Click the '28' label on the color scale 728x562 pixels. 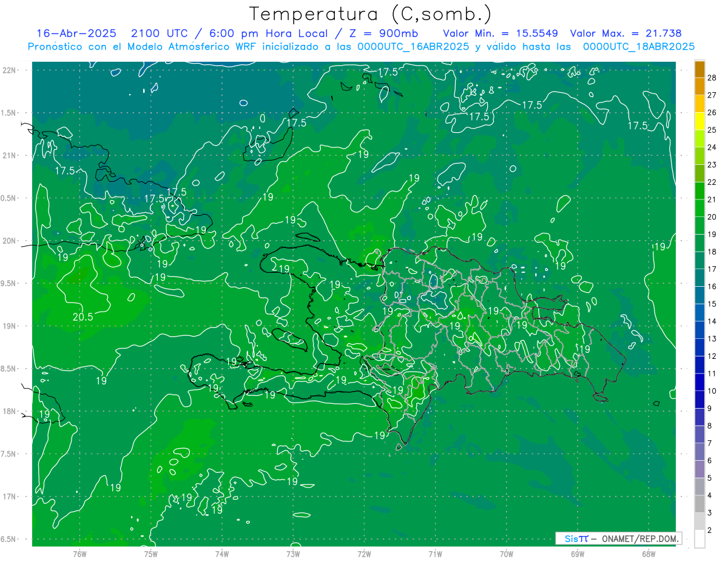pyautogui.click(x=712, y=78)
